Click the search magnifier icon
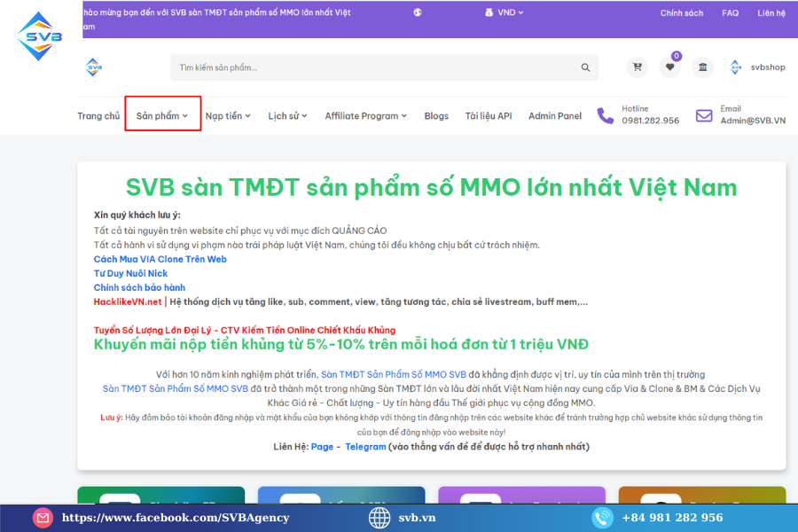Image resolution: width=798 pixels, height=532 pixels. click(x=585, y=67)
